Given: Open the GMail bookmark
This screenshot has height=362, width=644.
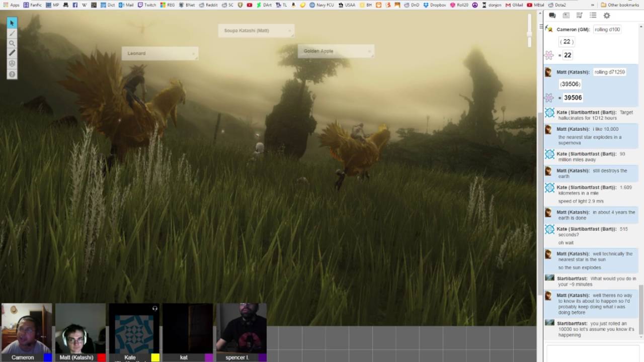Looking at the screenshot, I should click(x=514, y=5).
